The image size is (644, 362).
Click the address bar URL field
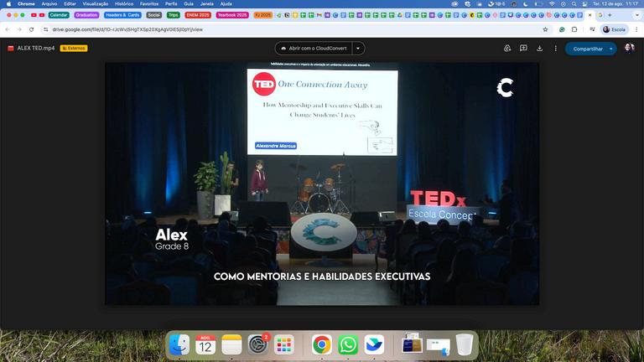pyautogui.click(x=296, y=29)
